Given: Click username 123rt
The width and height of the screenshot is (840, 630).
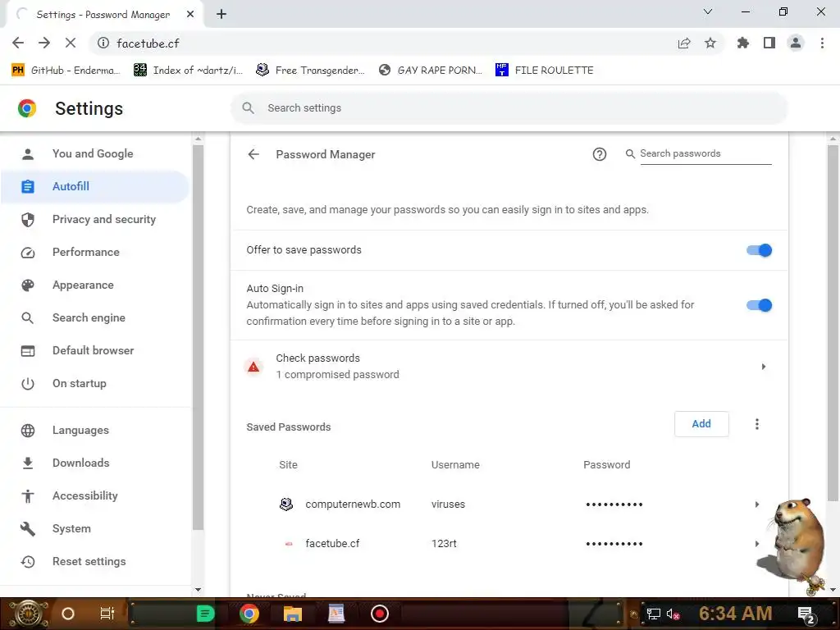Looking at the screenshot, I should tap(444, 543).
